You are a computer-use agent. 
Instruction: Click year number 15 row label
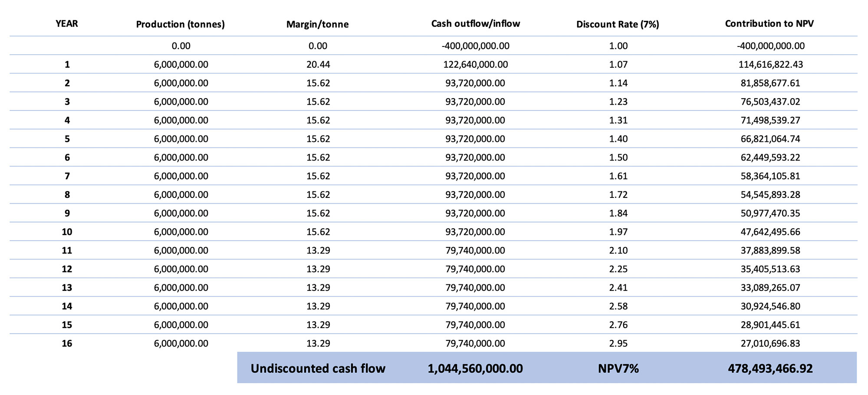(67, 325)
